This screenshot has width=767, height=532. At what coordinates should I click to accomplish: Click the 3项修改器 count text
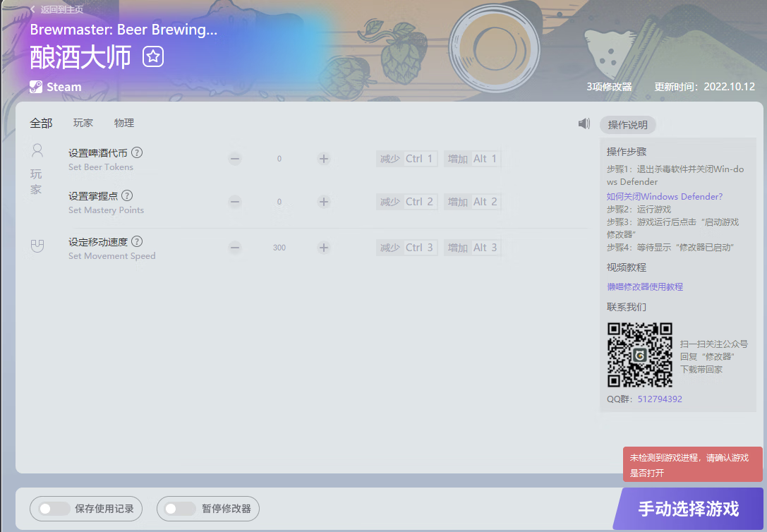(610, 87)
